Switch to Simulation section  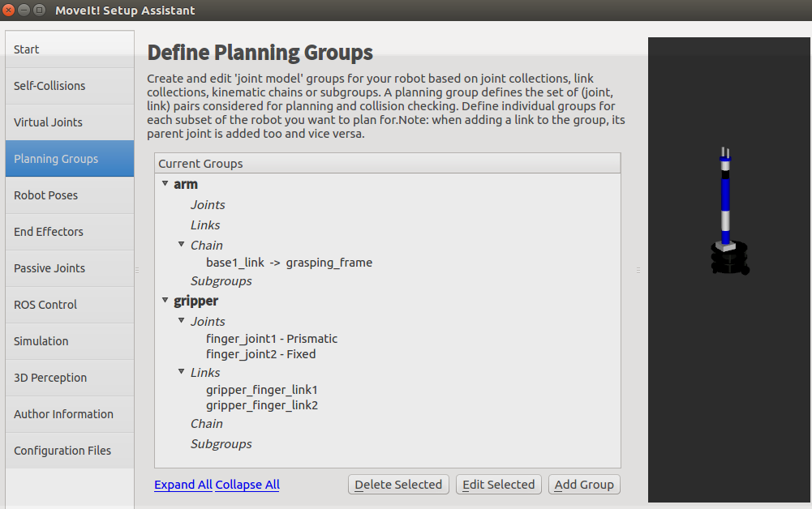coord(70,341)
